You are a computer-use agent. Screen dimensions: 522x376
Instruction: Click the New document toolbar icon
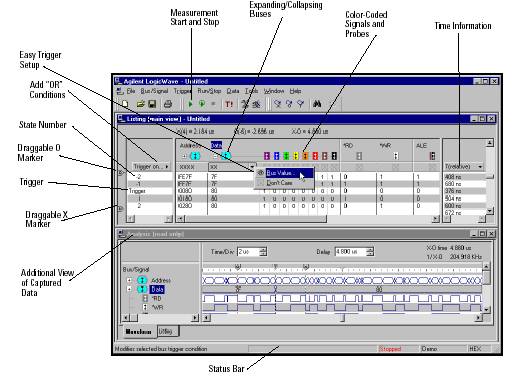pos(125,104)
